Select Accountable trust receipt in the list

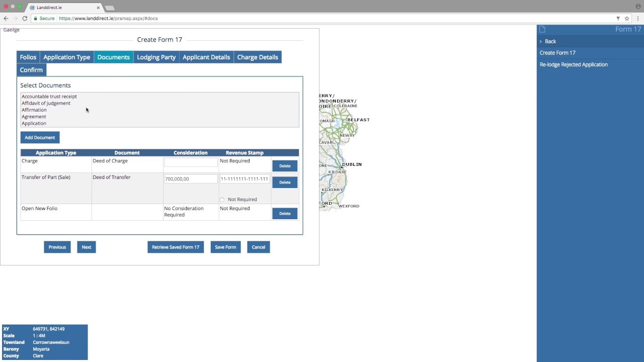[x=49, y=96]
